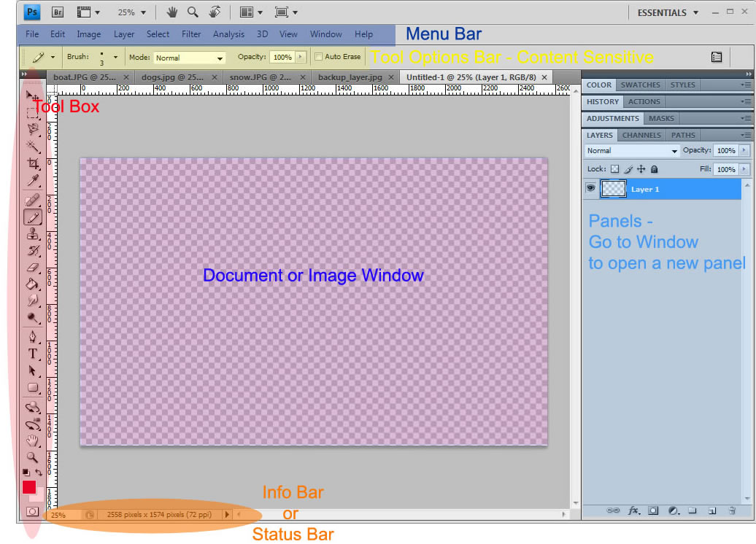Click the Delete layer trash icon
Viewport: 756px width, 544px height.
click(x=732, y=510)
